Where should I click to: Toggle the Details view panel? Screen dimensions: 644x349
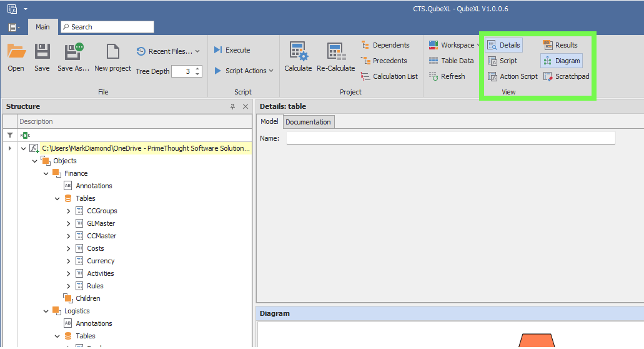[503, 45]
